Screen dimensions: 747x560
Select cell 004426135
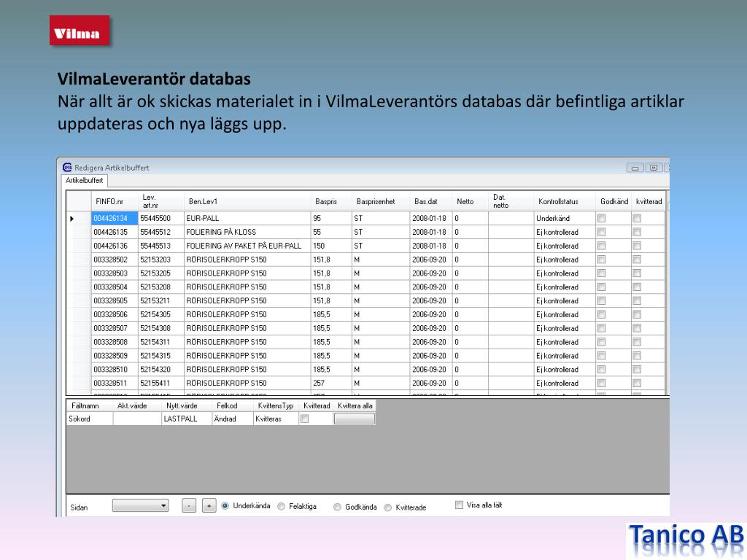tap(115, 232)
